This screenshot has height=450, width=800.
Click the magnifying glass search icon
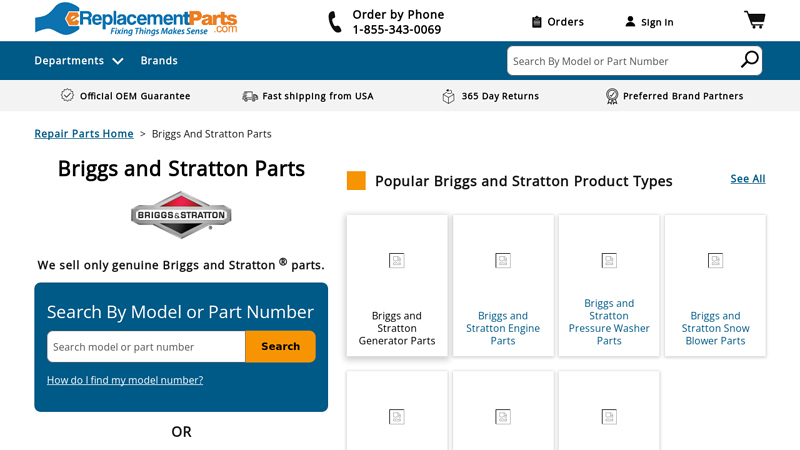[749, 60]
